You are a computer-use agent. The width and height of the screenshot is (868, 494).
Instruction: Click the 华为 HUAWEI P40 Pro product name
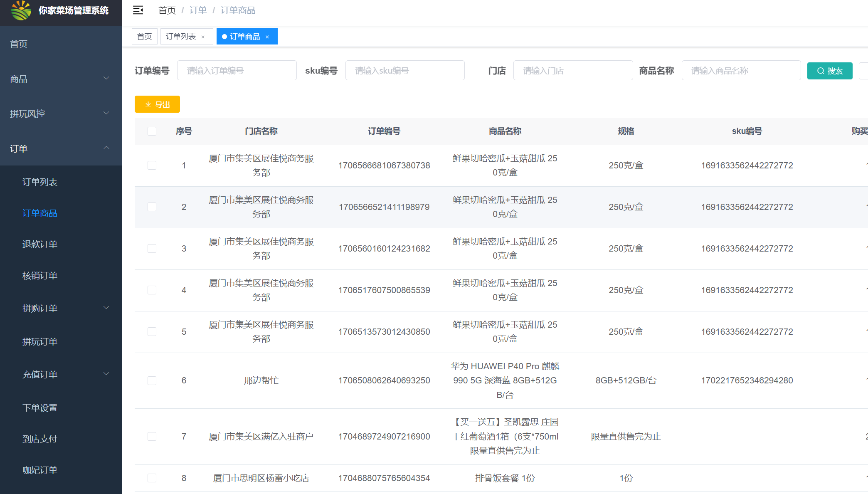click(505, 380)
